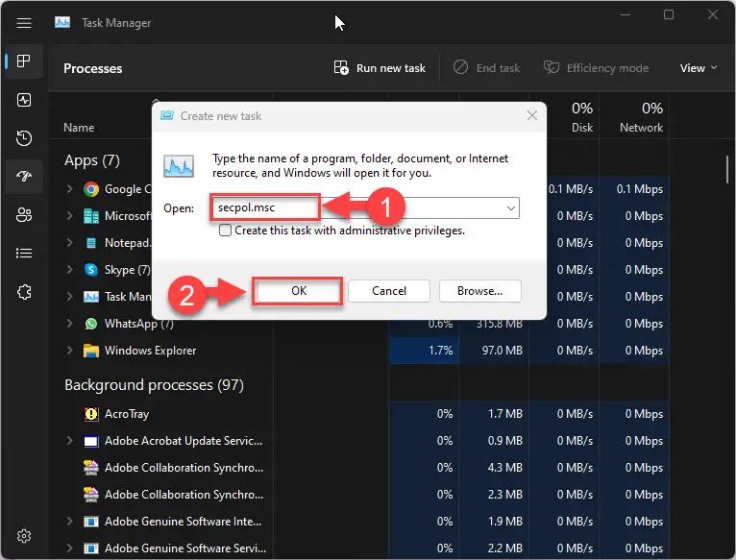
Task: Expand the Google Chrome process group
Action: coord(69,188)
